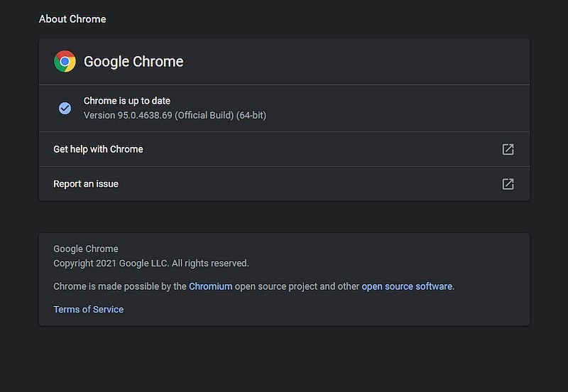View the Terms of Service link
568x392 pixels.
89,310
